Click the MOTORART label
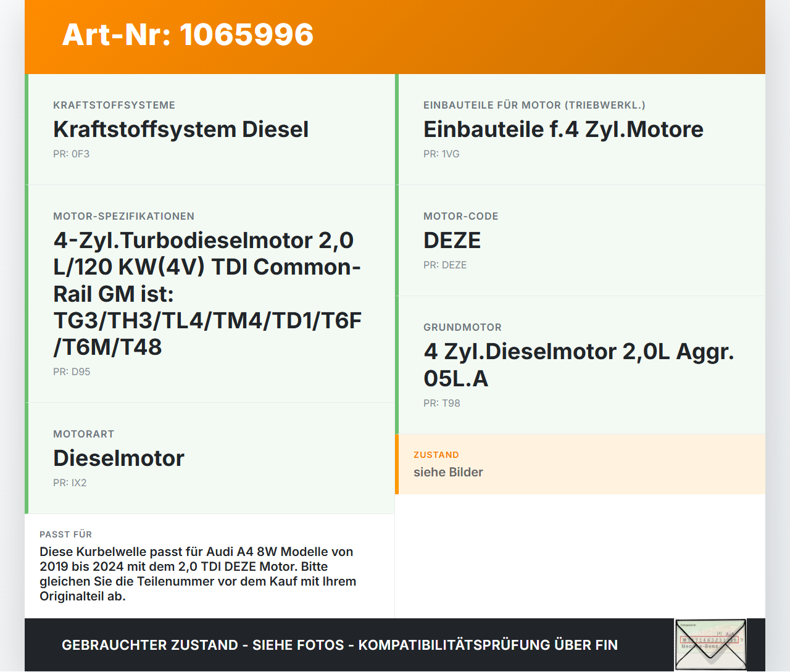Viewport: 790px width, 672px height. (84, 434)
